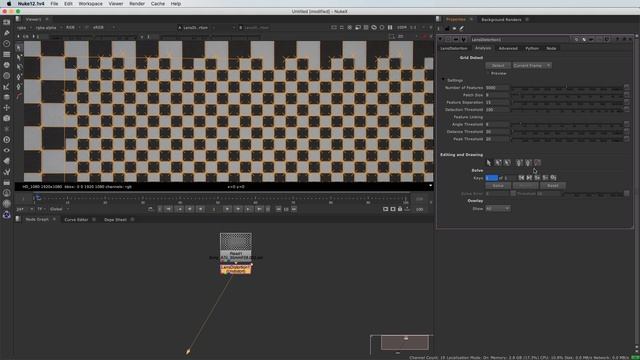
Task: Click the Reset button in Solve section
Action: (x=553, y=186)
